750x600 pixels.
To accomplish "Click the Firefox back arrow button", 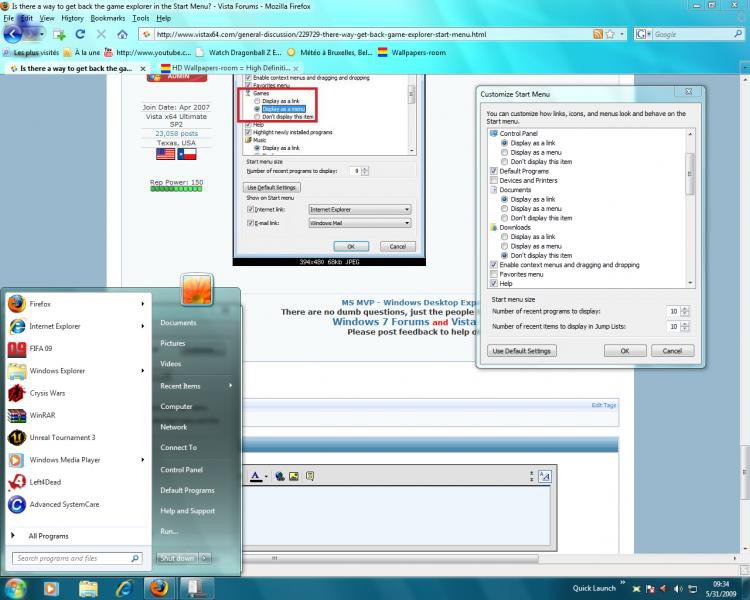I will pos(14,34).
